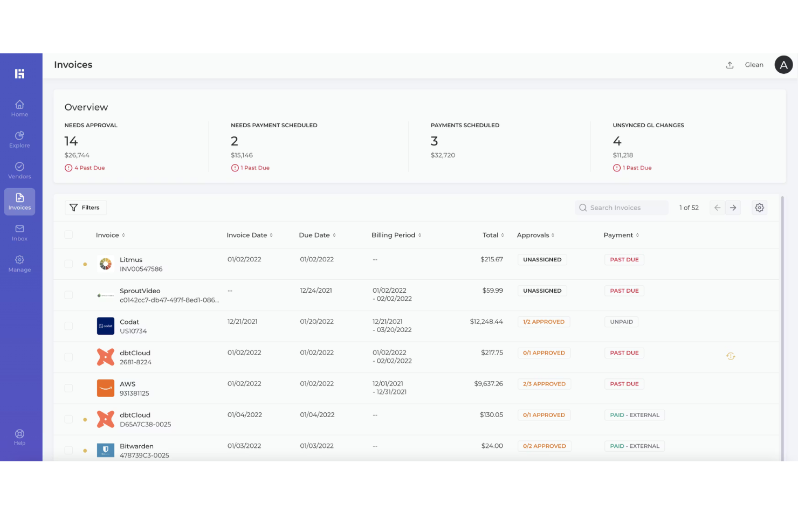The image size is (798, 532).
Task: Select Invoices in the left navigation
Action: click(x=19, y=202)
